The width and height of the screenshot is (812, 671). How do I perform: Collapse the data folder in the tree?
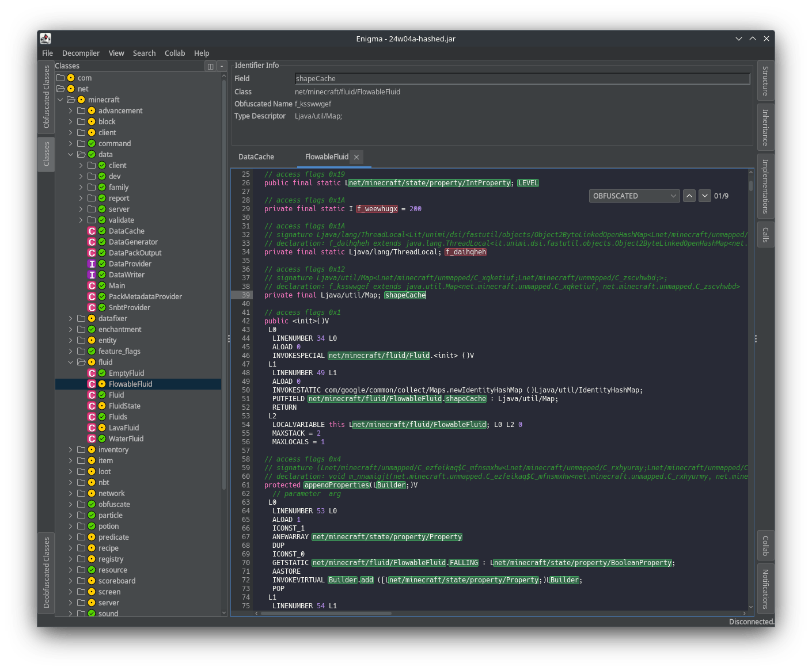[x=71, y=154]
